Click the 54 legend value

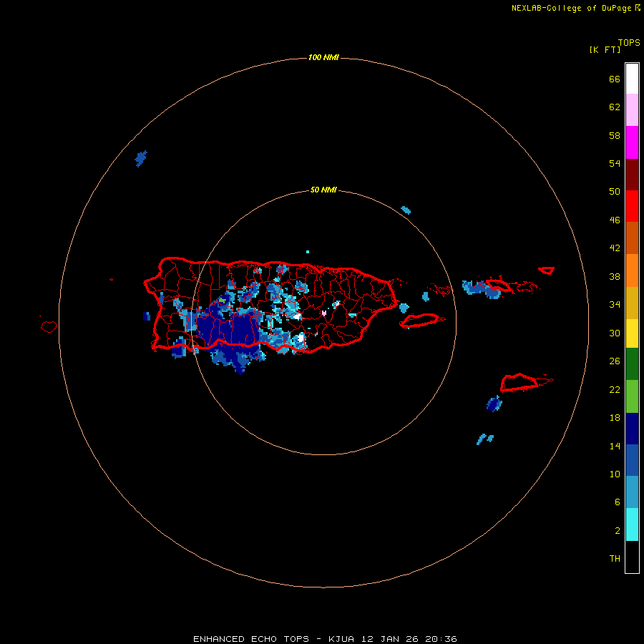click(x=615, y=163)
